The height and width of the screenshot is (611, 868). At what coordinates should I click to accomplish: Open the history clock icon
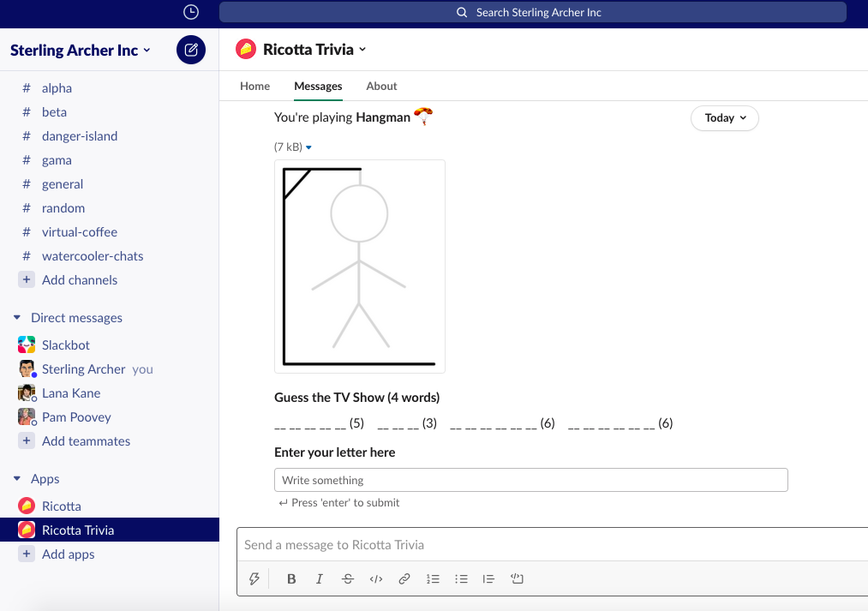(x=191, y=12)
